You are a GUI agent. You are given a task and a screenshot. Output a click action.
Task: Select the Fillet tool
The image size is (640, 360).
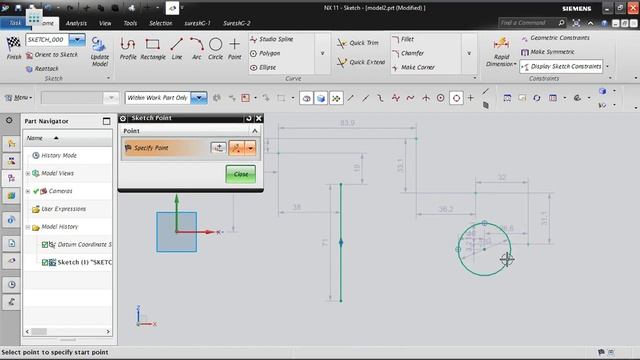coord(403,39)
